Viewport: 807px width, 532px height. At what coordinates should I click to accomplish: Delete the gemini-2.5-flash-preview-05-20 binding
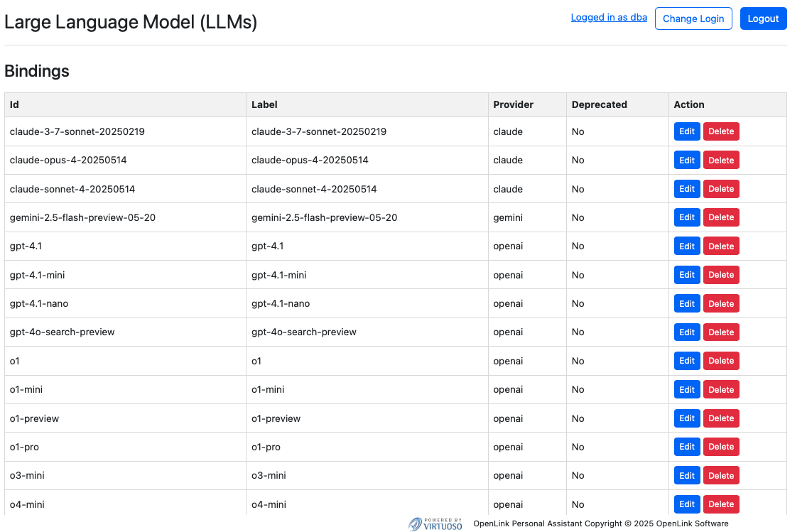(721, 217)
